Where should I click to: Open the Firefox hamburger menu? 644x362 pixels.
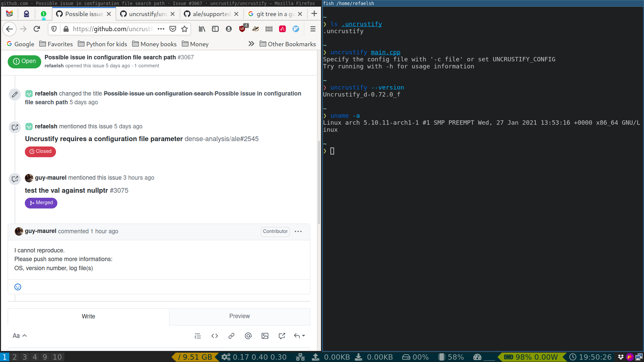tap(313, 29)
